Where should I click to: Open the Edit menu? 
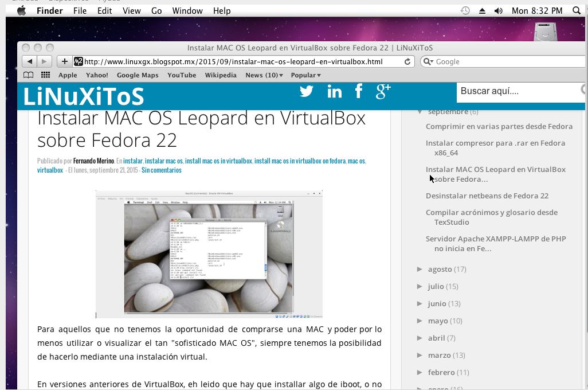click(x=105, y=11)
